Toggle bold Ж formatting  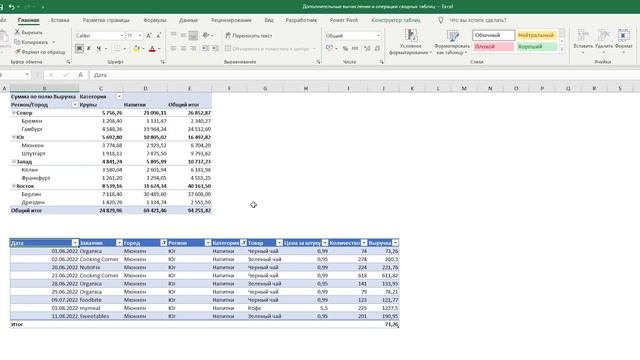[x=79, y=49]
